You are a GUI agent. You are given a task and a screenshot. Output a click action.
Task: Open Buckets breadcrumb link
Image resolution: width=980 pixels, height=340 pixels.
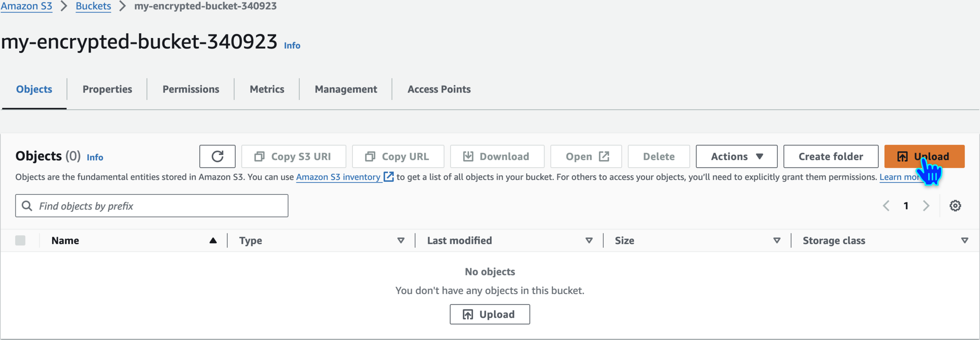pos(93,6)
